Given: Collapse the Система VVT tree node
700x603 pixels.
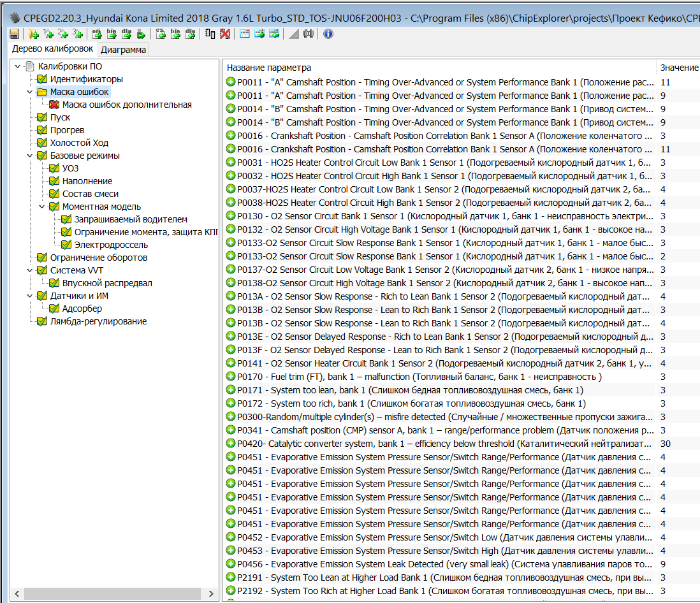Looking at the screenshot, I should tap(29, 270).
